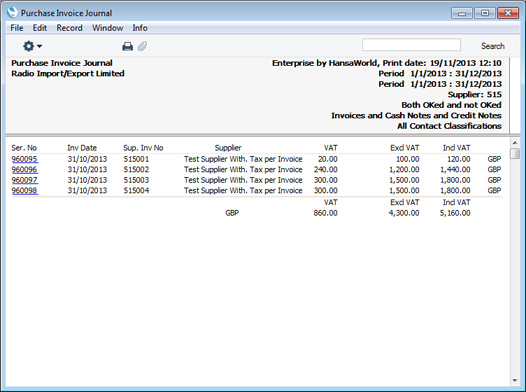The width and height of the screenshot is (526, 392).
Task: Click Both OKed and not OKed text
Action: 451,105
